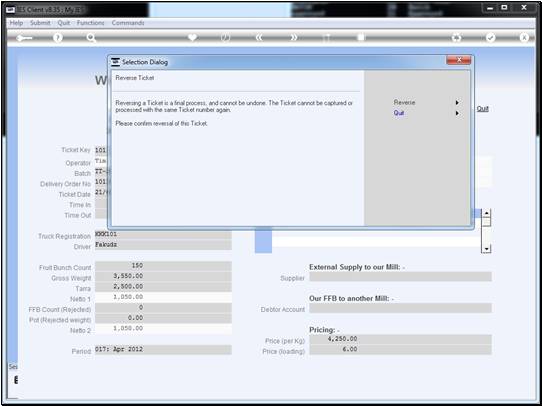Click the arrow next to dialog Quit
Image resolution: width=542 pixels, height=406 pixels.
click(457, 113)
